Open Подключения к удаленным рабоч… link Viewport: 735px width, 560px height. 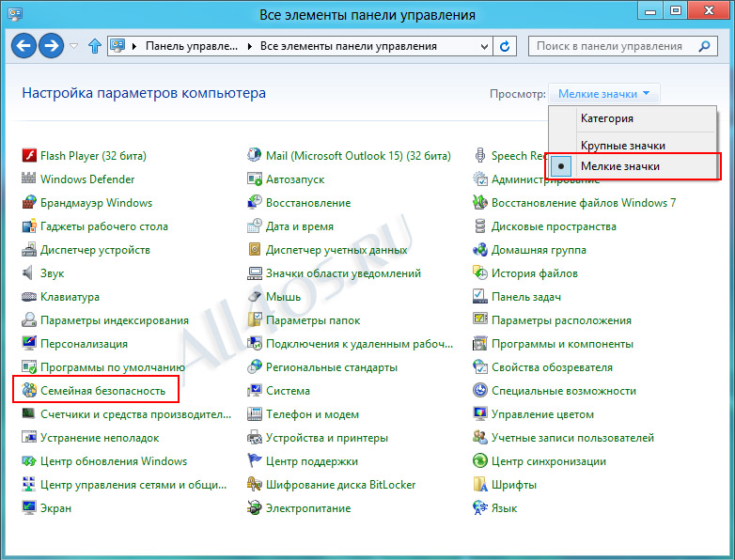click(360, 344)
